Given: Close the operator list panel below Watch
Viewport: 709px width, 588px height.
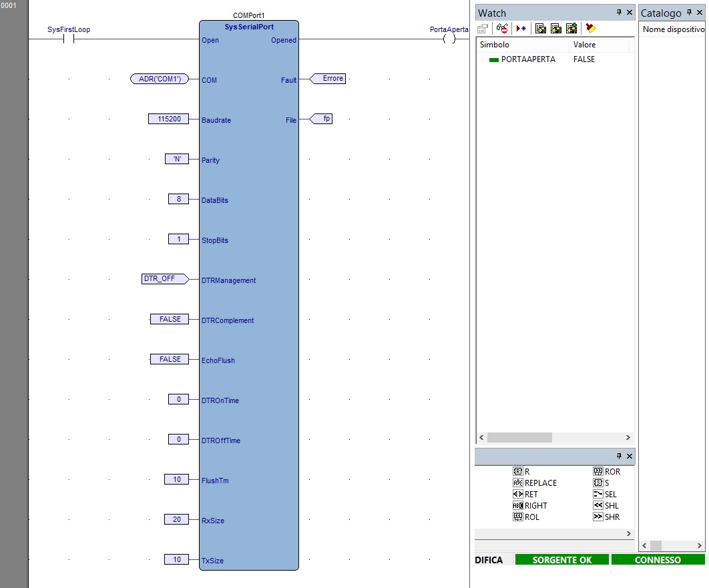Looking at the screenshot, I should (629, 456).
